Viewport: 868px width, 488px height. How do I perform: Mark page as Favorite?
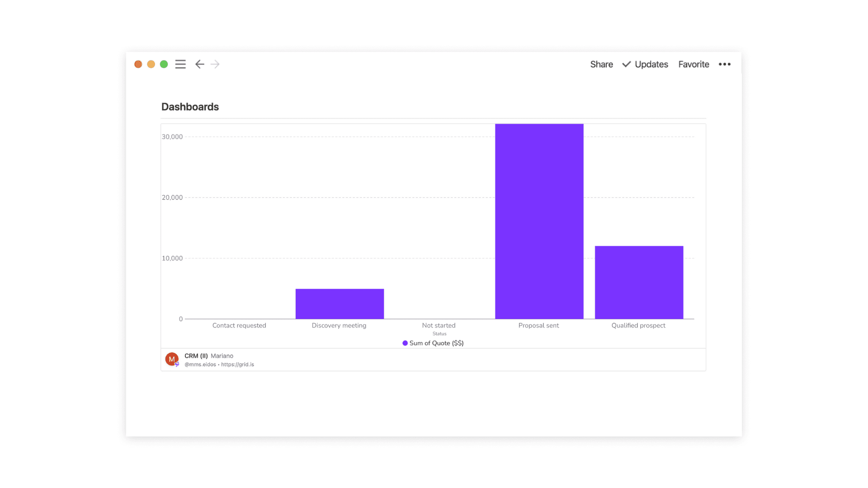click(x=693, y=64)
